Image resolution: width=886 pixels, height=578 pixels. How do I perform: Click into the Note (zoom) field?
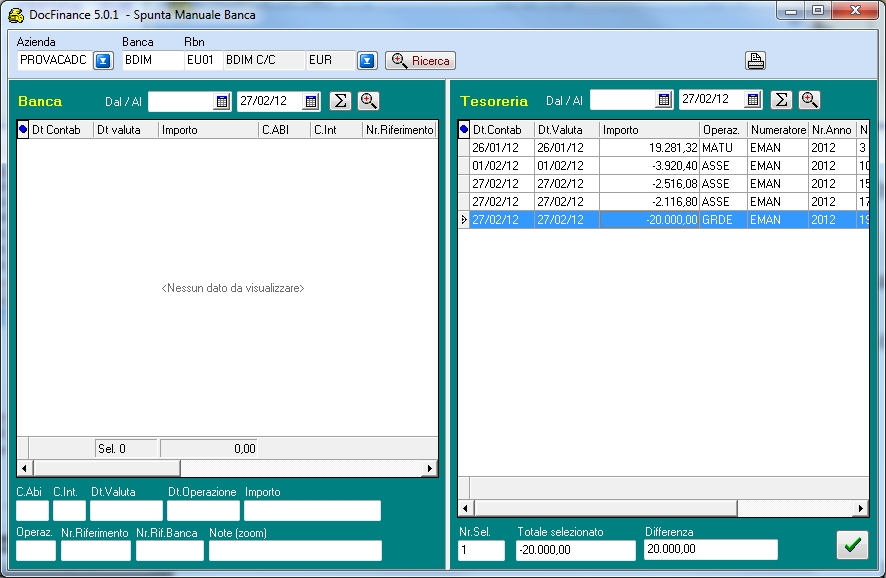point(295,551)
